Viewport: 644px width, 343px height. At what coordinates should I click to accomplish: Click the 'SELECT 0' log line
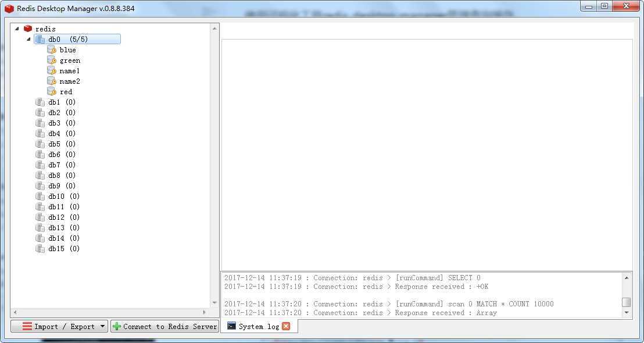352,278
